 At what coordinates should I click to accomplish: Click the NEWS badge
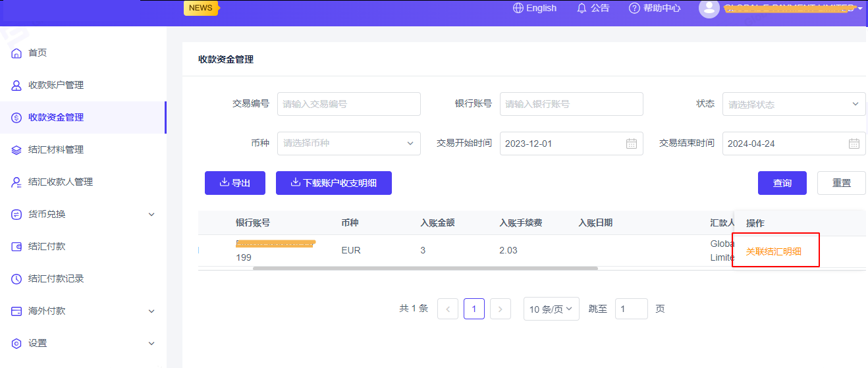click(200, 8)
